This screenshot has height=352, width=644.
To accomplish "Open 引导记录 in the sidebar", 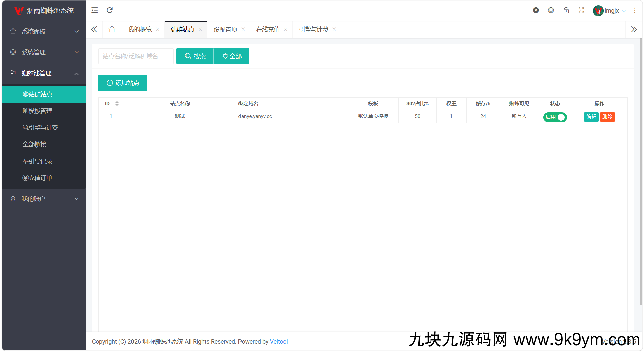I will point(44,161).
